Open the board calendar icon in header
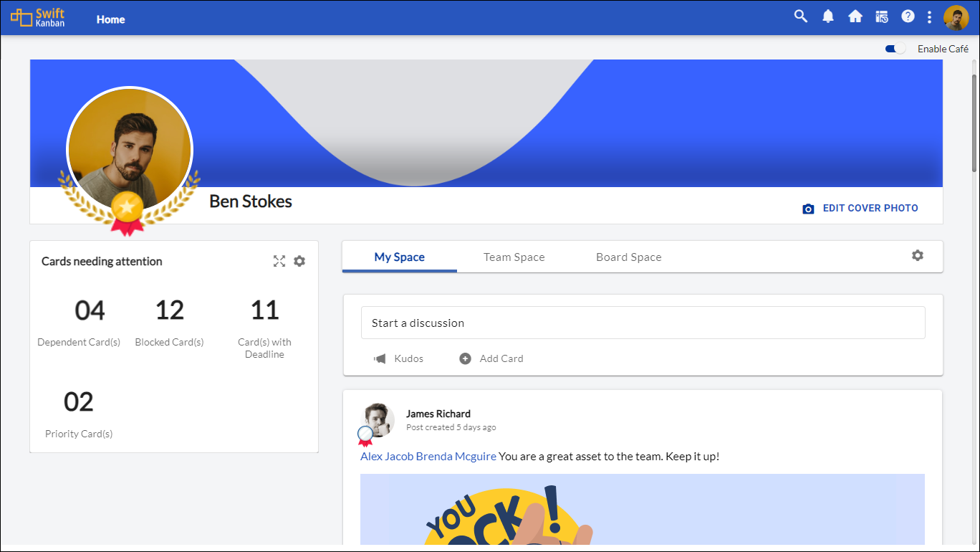980x552 pixels. pos(882,16)
